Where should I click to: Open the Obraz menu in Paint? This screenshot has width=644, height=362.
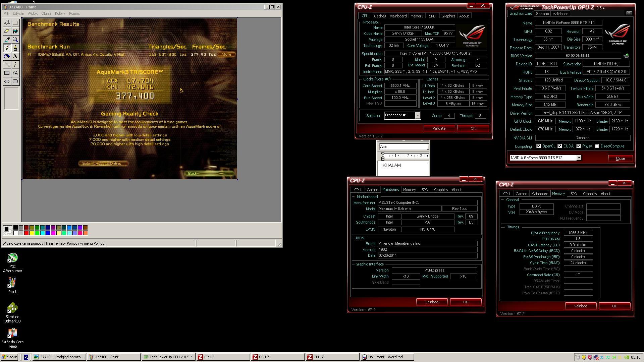[x=46, y=13]
